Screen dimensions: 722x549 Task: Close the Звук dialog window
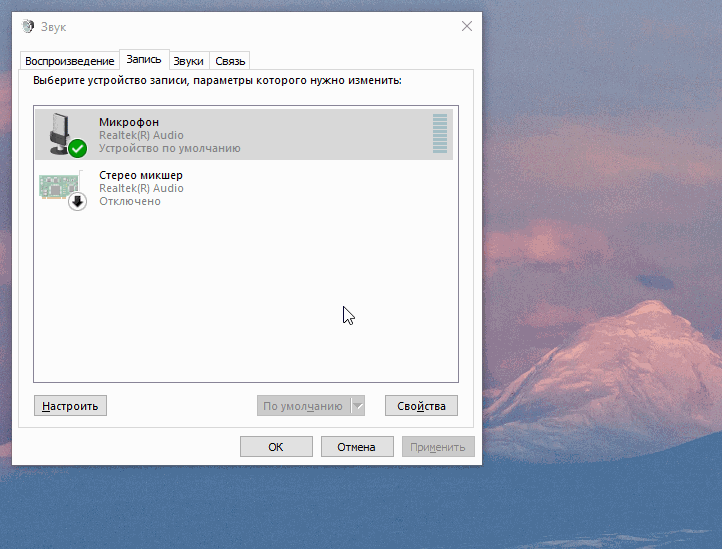coord(467,26)
